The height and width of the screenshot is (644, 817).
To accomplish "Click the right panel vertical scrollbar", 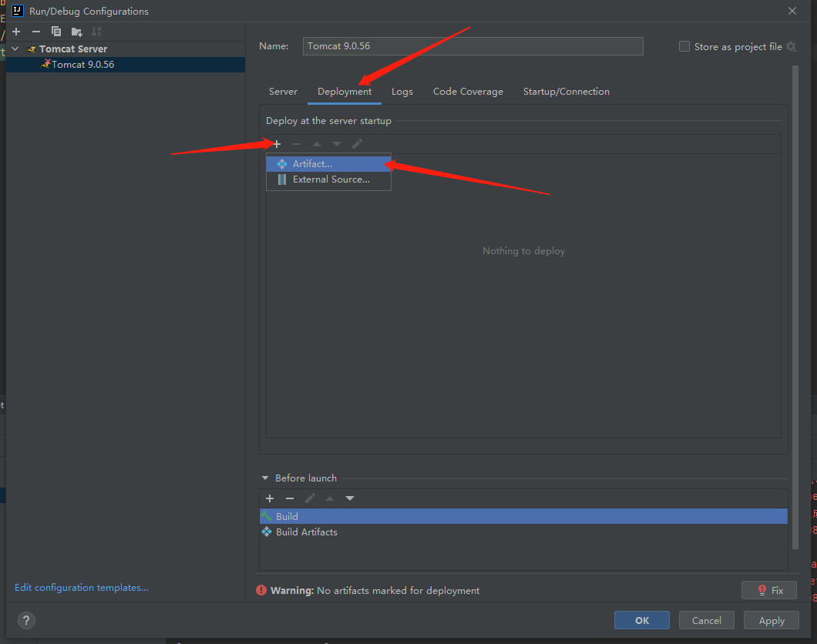I will tap(795, 307).
